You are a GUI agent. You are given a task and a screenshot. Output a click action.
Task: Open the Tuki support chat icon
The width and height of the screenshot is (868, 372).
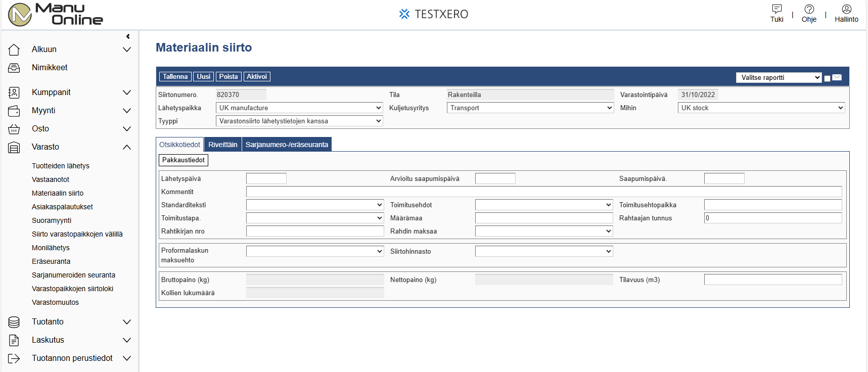[777, 9]
